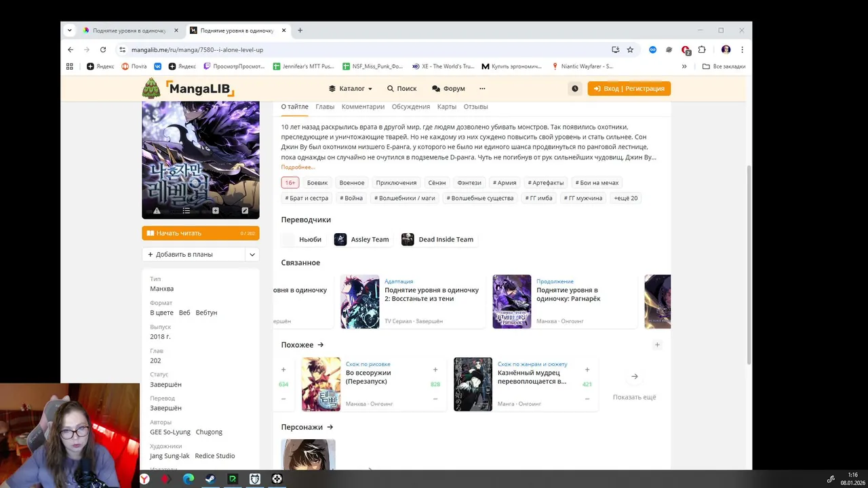Open dropdown arrow next to Добавить в планы
Viewport: 868px width, 488px height.
252,254
